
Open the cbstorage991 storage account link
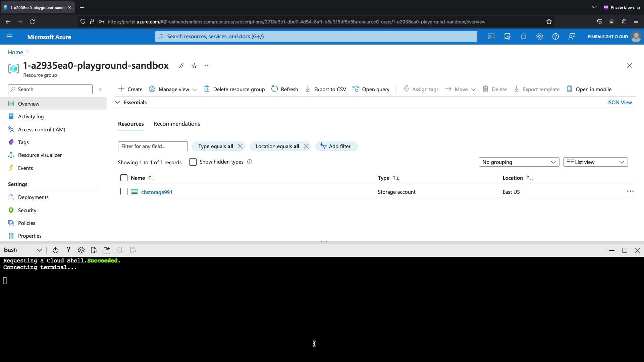[157, 192]
